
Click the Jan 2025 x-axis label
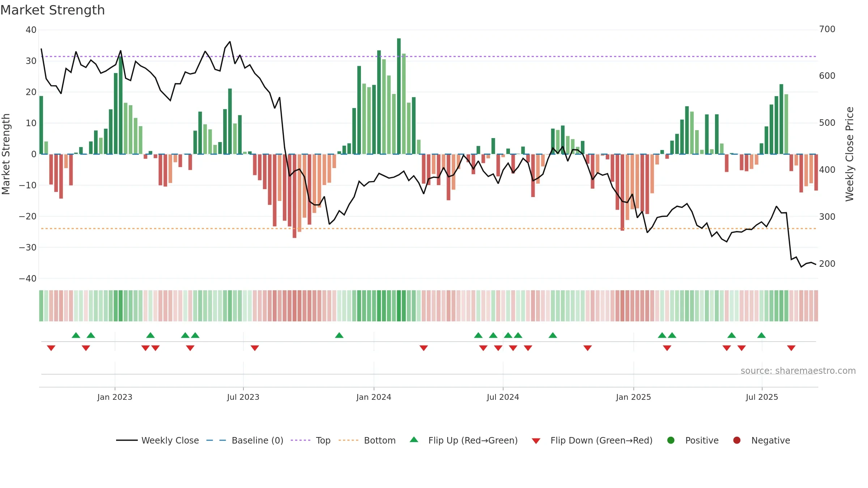(633, 397)
